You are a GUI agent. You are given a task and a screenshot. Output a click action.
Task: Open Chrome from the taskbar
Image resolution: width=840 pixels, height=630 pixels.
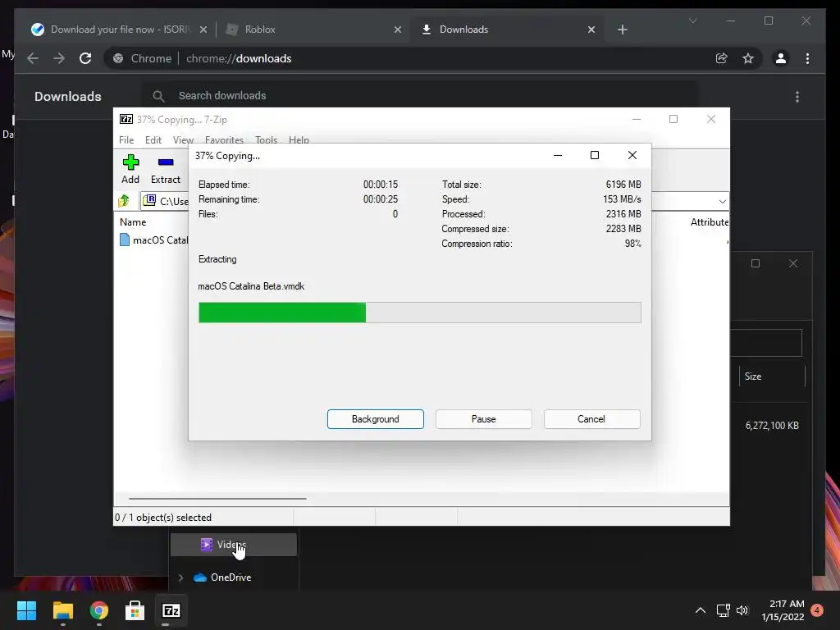(98, 610)
